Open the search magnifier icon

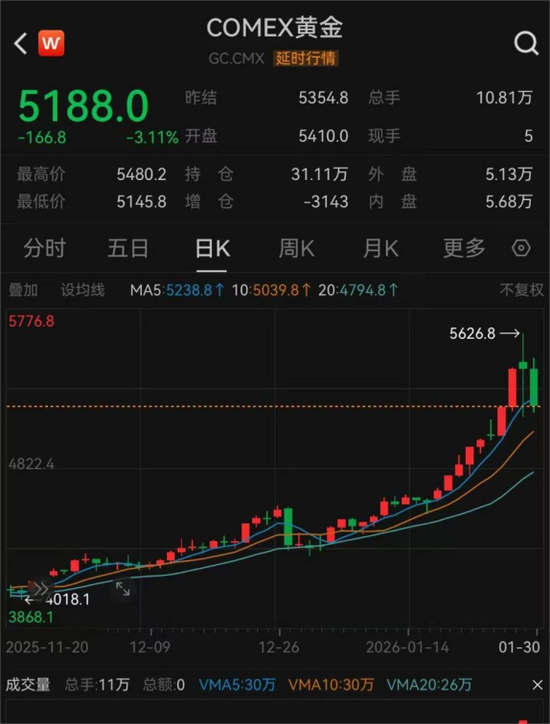526,44
